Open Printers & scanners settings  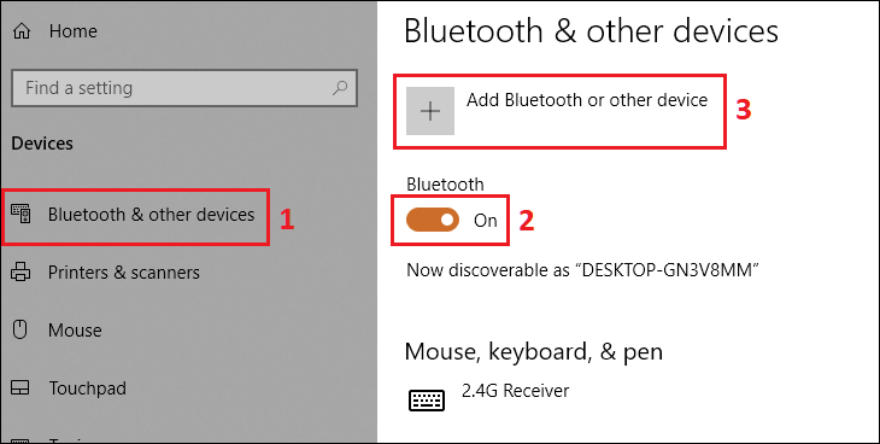(x=123, y=272)
